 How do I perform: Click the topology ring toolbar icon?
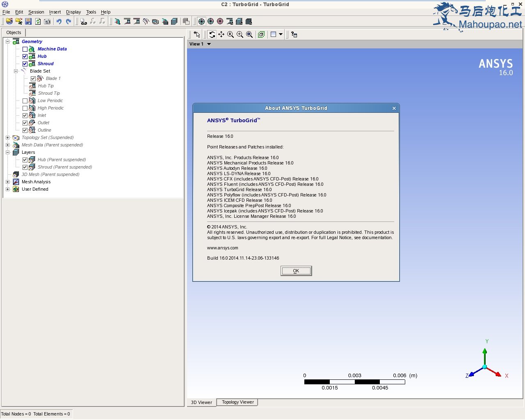155,21
